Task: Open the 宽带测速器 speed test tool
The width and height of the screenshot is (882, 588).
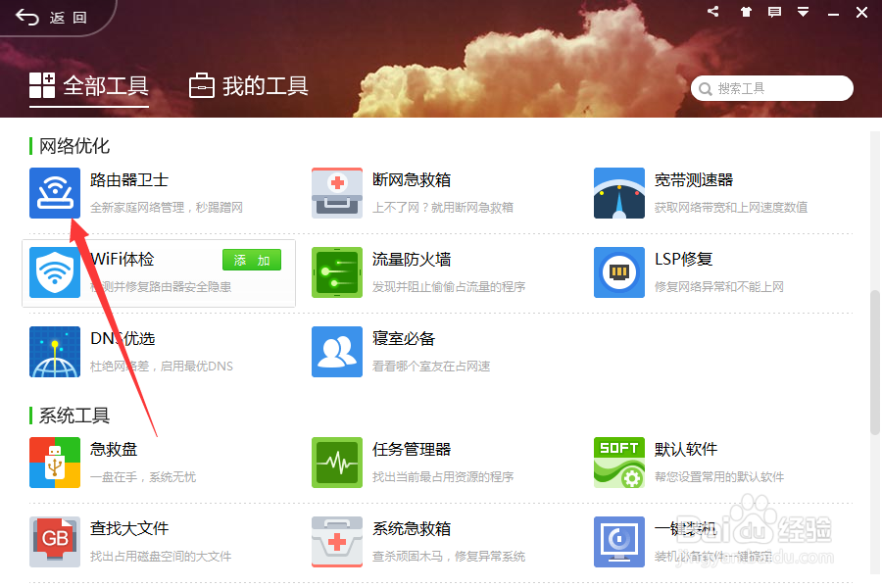Action: 618,193
